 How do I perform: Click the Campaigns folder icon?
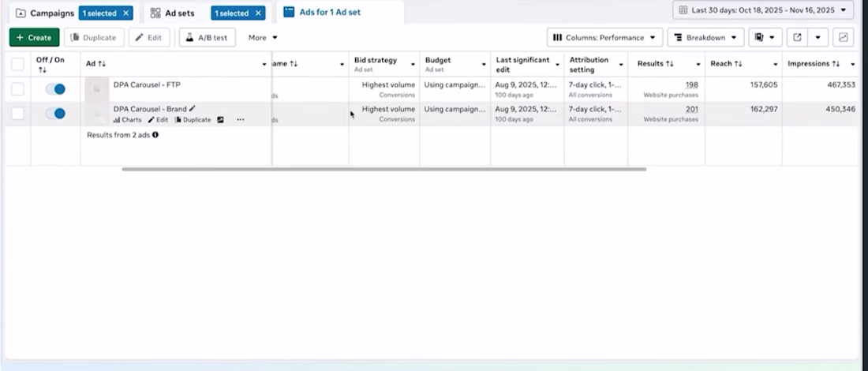click(x=21, y=13)
